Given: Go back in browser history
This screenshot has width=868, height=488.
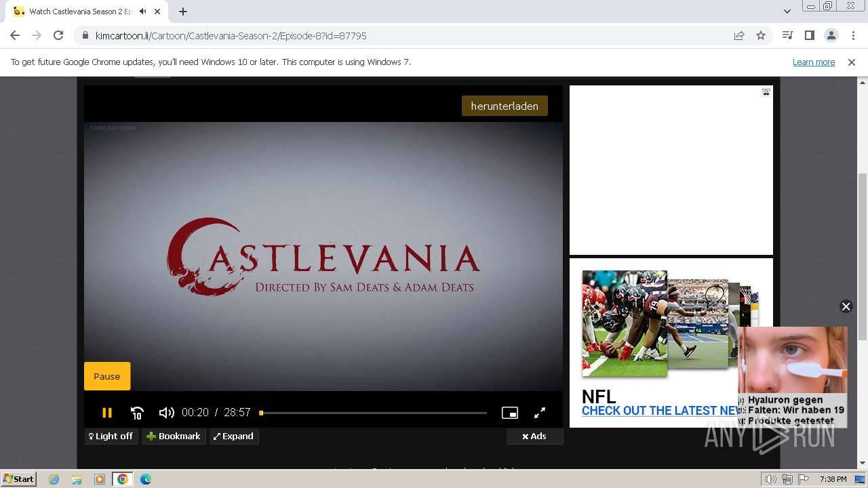Looking at the screenshot, I should coord(15,35).
